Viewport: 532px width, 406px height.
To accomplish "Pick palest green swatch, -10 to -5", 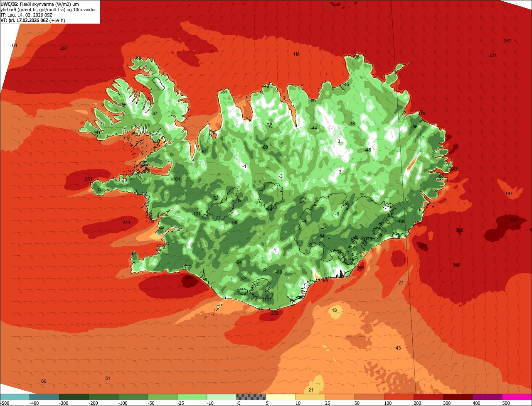I will point(222,397).
